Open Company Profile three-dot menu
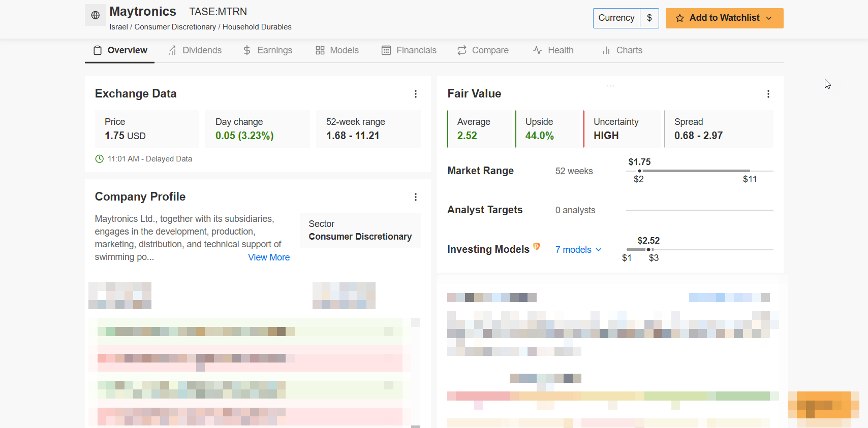 (416, 197)
